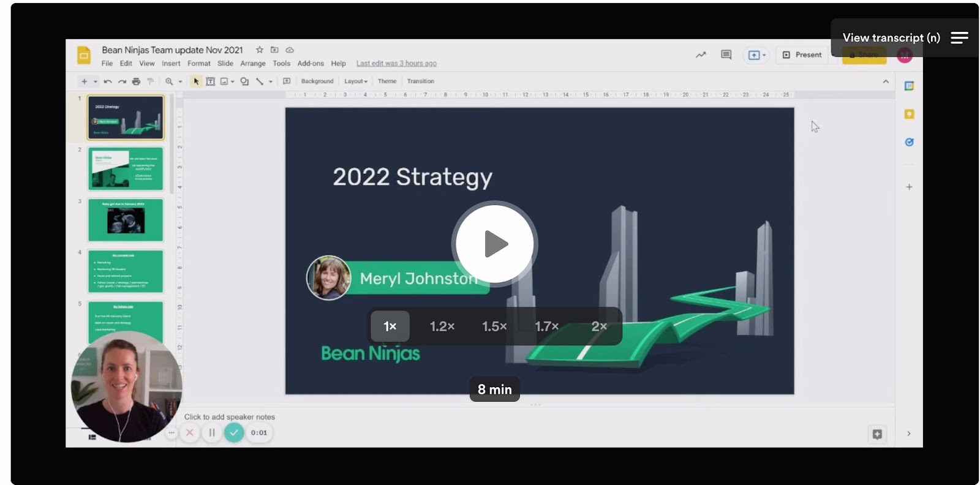This screenshot has height=485, width=980.
Task: Pause the recording with the pause button
Action: (x=212, y=433)
